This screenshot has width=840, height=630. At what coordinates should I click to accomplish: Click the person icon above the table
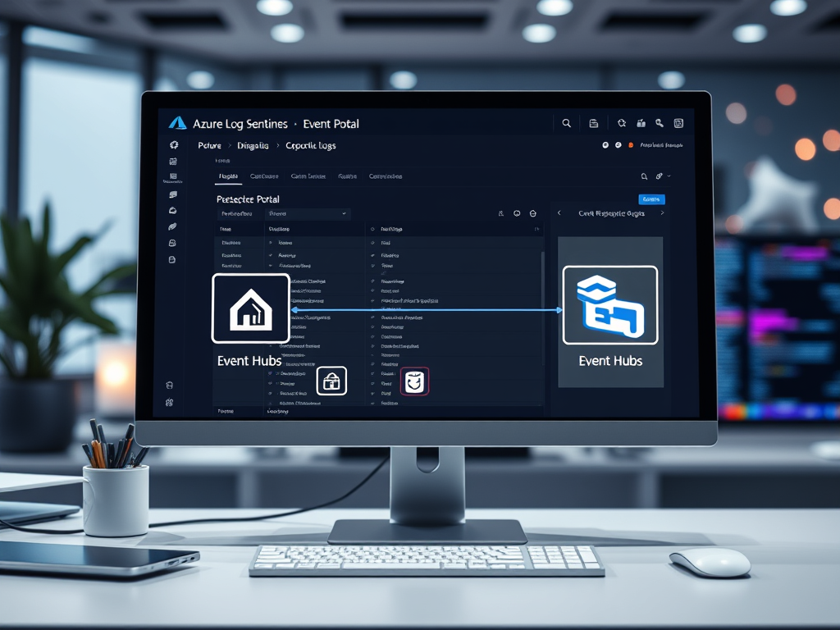[x=501, y=213]
